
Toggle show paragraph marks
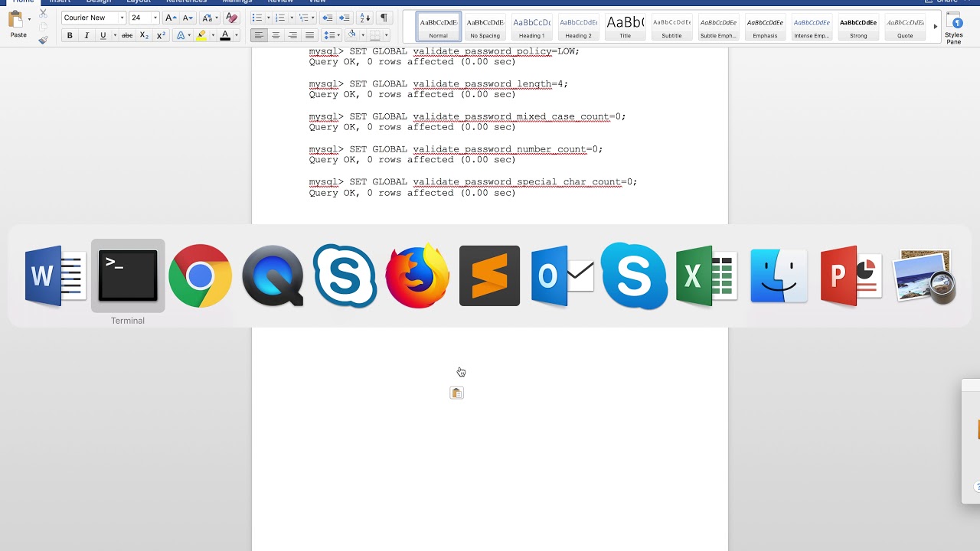click(384, 18)
